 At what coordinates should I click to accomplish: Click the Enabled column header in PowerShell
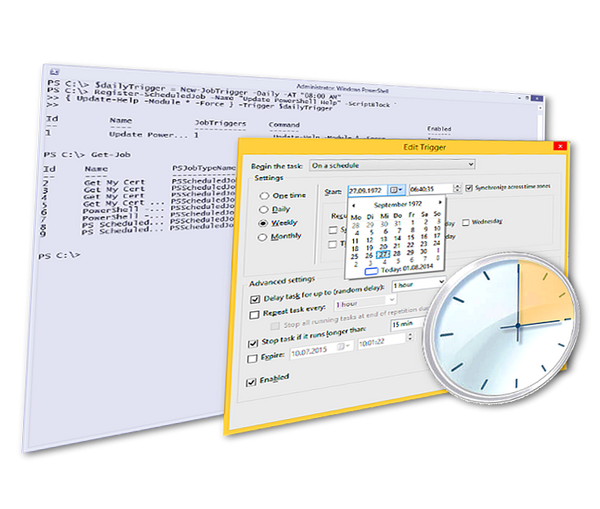click(x=439, y=129)
